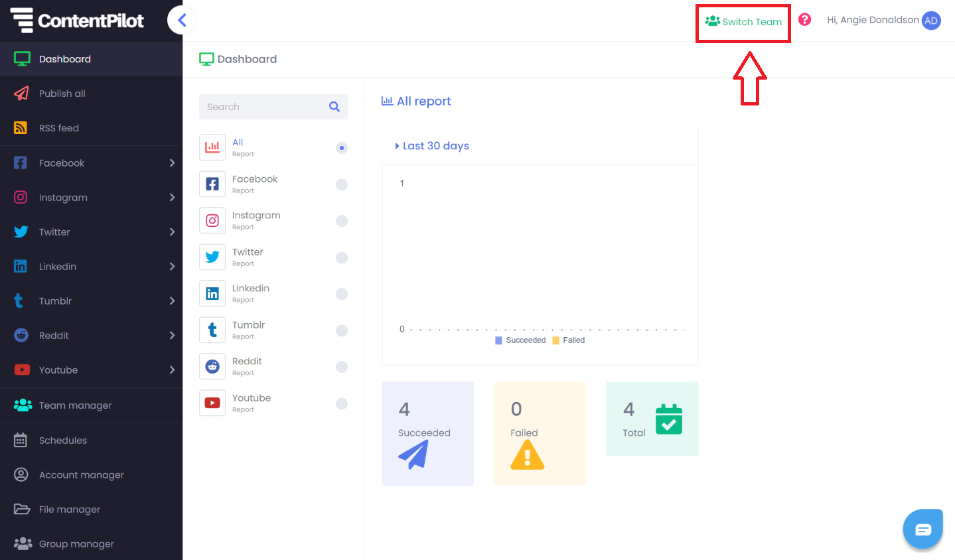Click the Reddit icon in the report list
955x560 pixels.
212,366
